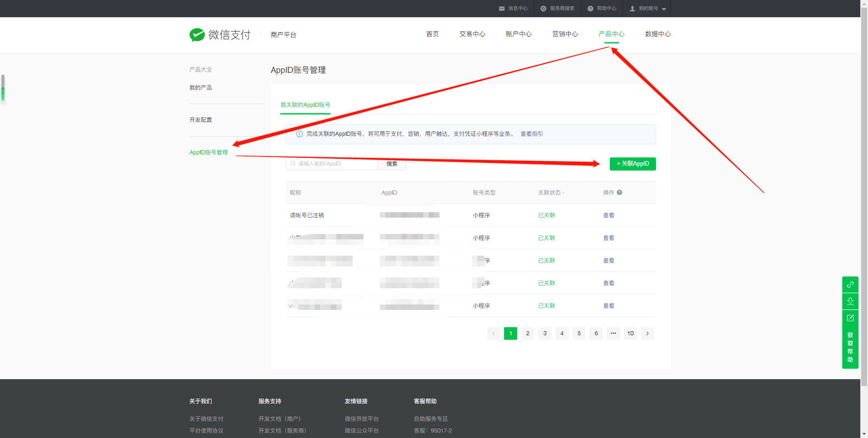Open 开发文档（商户） footer link
The width and height of the screenshot is (868, 438).
(x=280, y=419)
